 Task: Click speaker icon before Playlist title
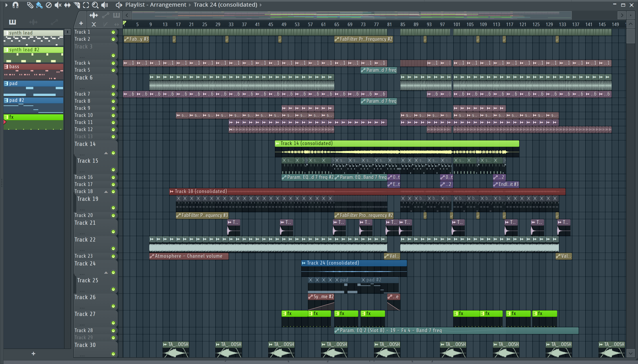119,5
